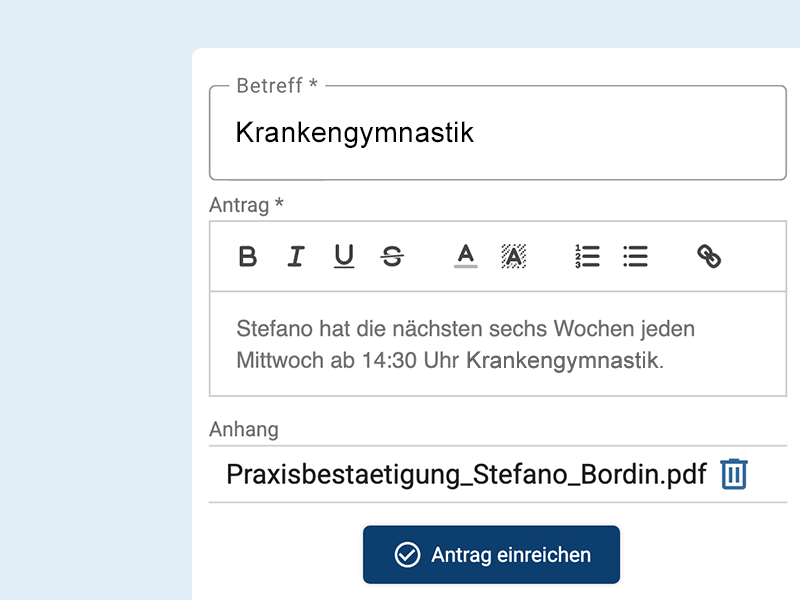Apply underline formatting
The image size is (800, 600).
coord(344,256)
